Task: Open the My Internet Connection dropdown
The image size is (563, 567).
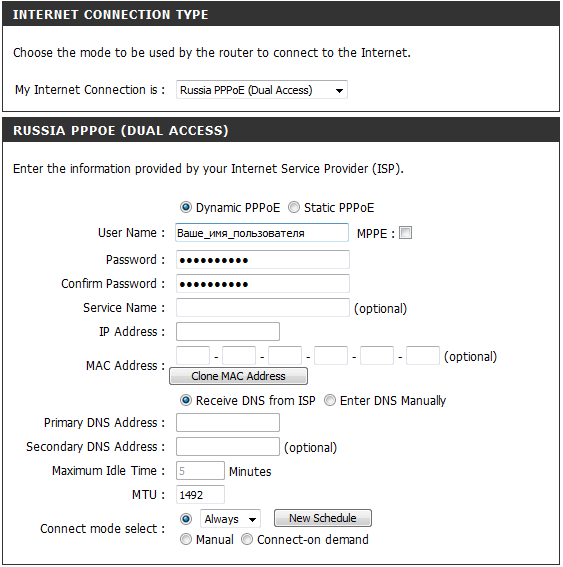Action: tap(261, 90)
